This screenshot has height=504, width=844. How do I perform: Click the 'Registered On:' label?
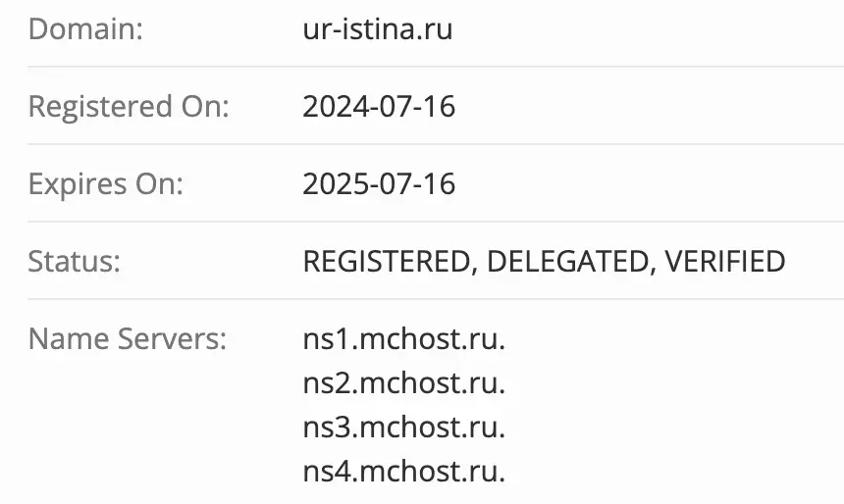coord(128,106)
